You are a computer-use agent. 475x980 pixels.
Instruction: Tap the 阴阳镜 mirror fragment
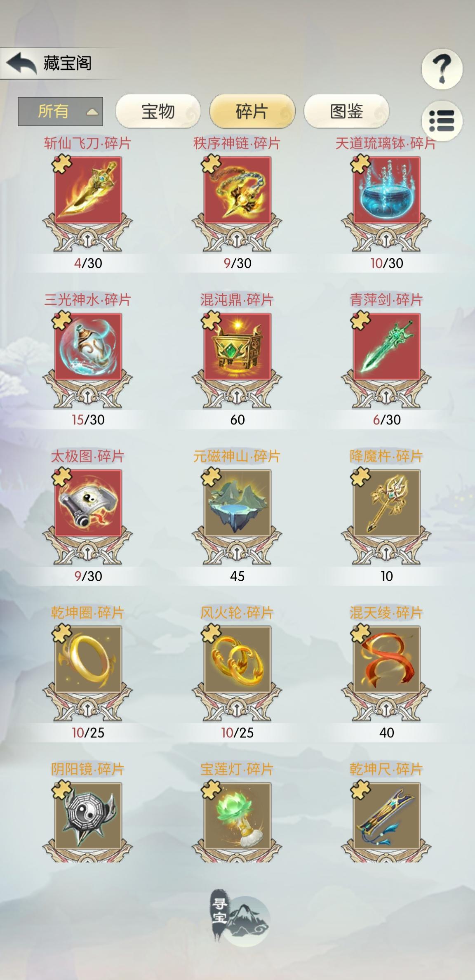click(x=88, y=815)
